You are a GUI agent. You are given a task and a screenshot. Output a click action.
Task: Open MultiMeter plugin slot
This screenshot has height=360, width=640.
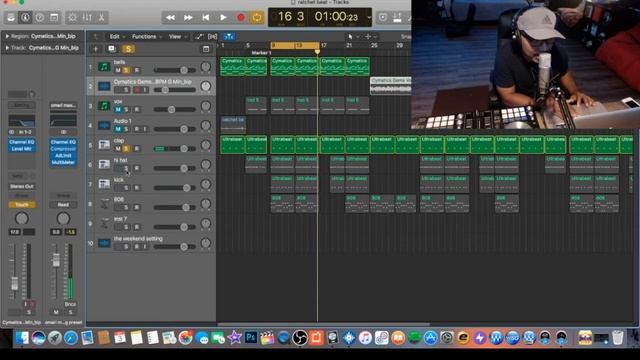63,162
